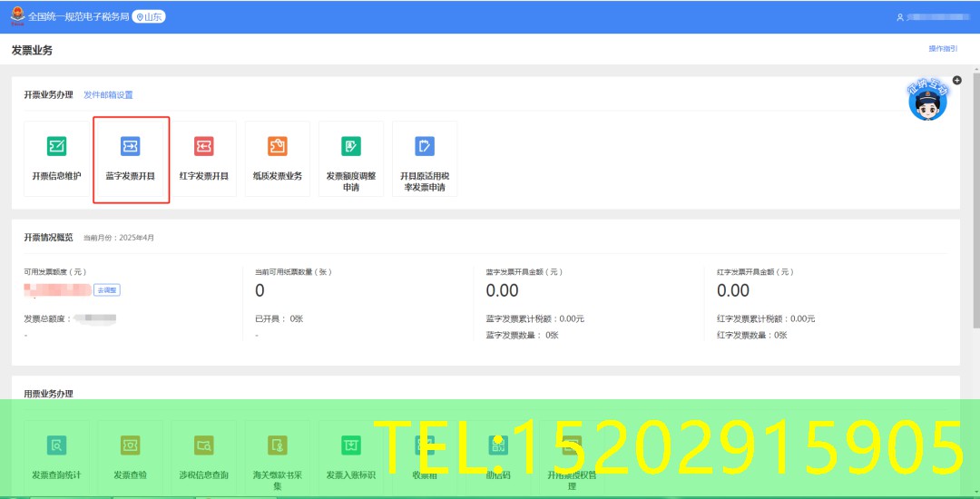Open 发票入账标识 tile
This screenshot has height=499, width=980.
tap(351, 458)
